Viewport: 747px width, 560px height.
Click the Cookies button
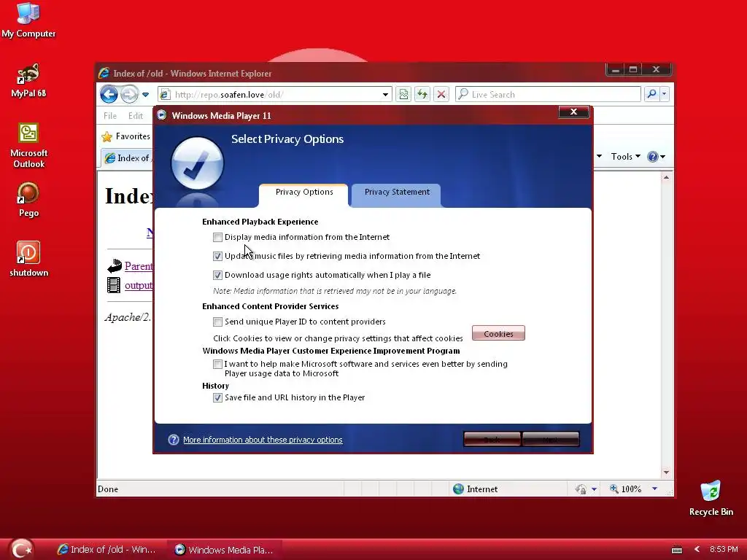tap(498, 333)
